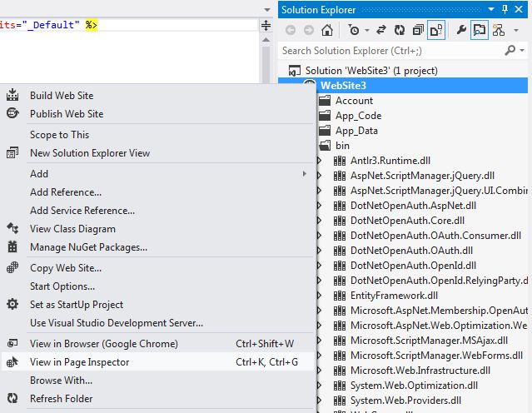Expand System.Web.Optimization.dll node
This screenshot has width=532, height=413.
[319, 386]
